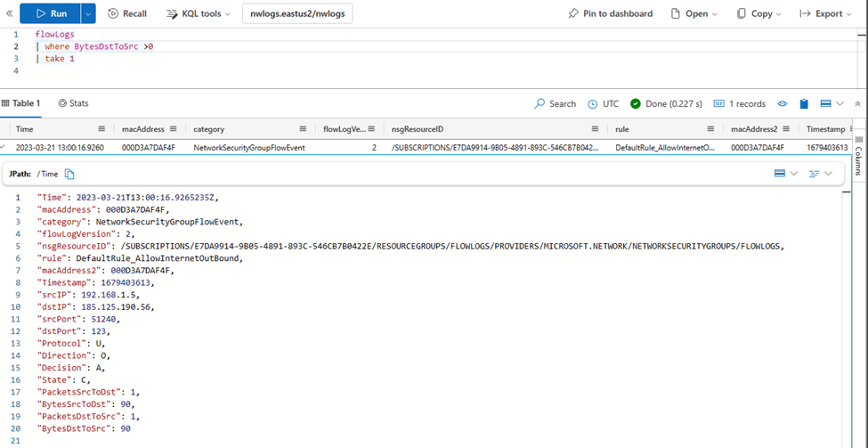Viewport: 868px width, 448px height.
Task: Collapse the left panel with double chevron
Action: pos(9,13)
